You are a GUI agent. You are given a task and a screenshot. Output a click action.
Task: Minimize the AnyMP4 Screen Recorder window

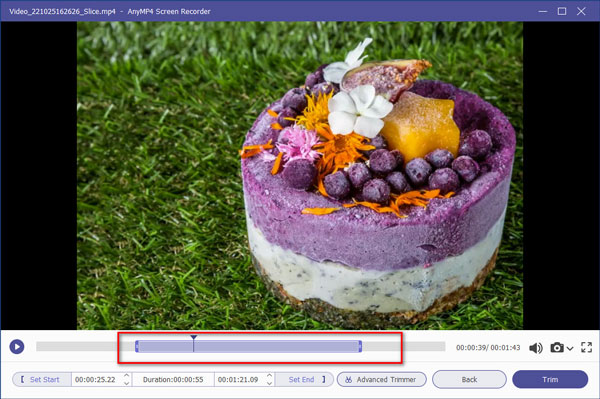[543, 11]
